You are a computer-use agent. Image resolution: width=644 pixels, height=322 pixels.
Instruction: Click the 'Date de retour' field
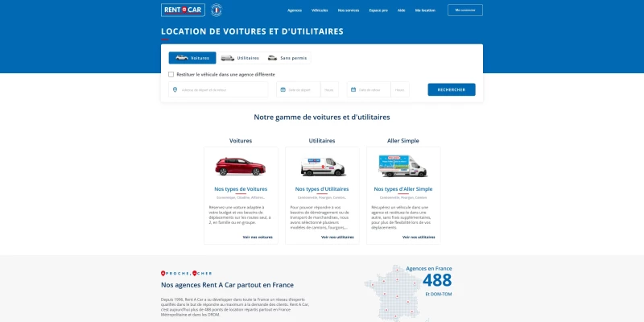click(x=369, y=89)
